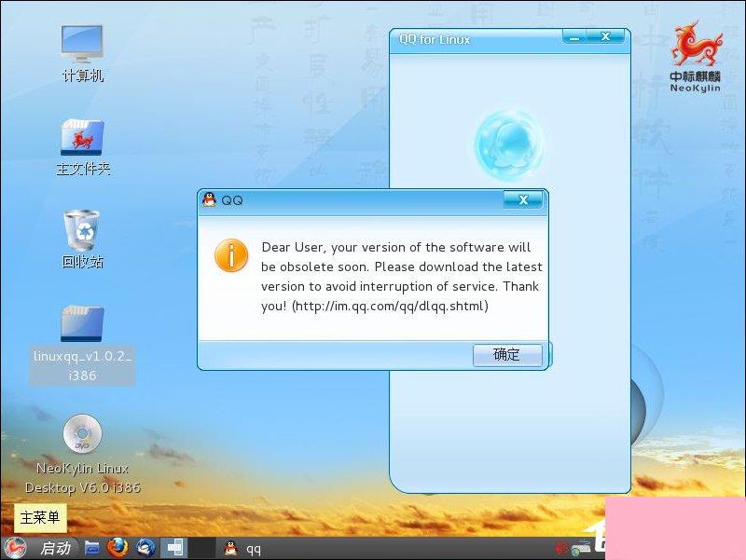
Task: Click the qq taskbar window entry
Action: pyautogui.click(x=242, y=549)
